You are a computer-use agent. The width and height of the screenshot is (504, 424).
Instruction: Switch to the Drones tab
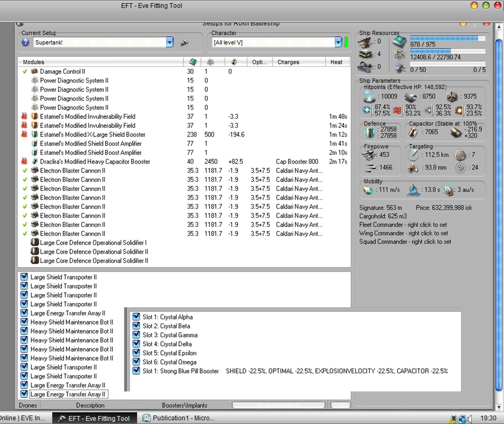pyautogui.click(x=28, y=405)
